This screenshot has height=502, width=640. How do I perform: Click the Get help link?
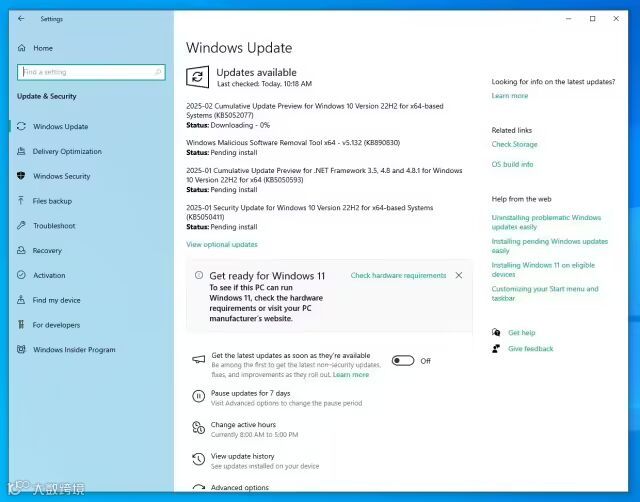pyautogui.click(x=521, y=333)
